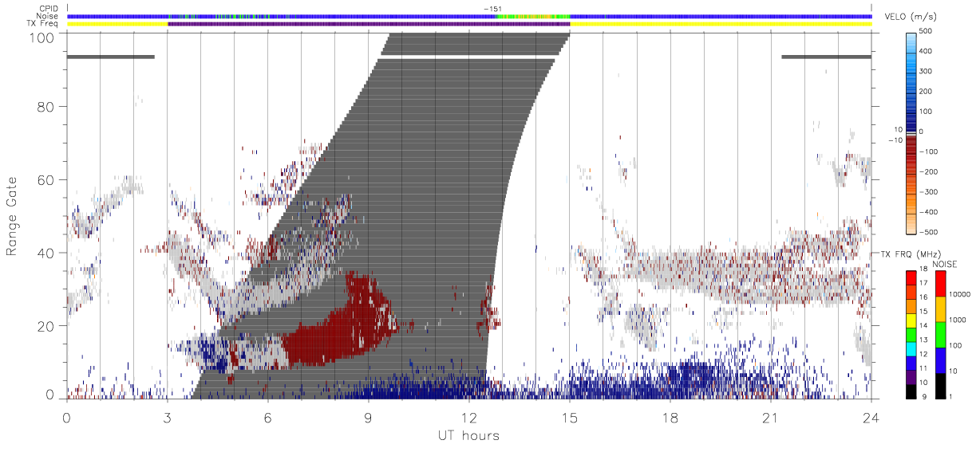980x452 pixels.
Task: Click the "40" range gate axis tick
Action: click(47, 254)
